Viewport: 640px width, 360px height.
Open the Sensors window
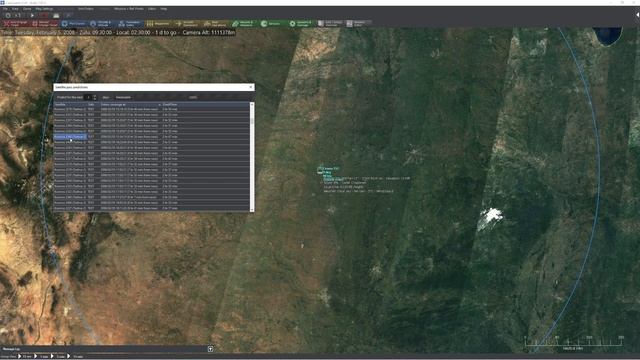pyautogui.click(x=272, y=24)
